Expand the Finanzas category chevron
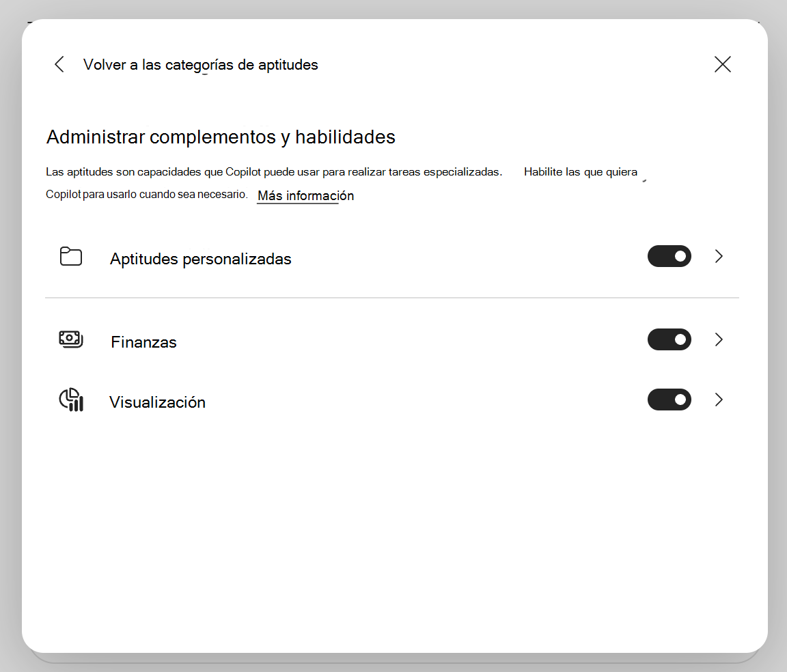 point(719,340)
